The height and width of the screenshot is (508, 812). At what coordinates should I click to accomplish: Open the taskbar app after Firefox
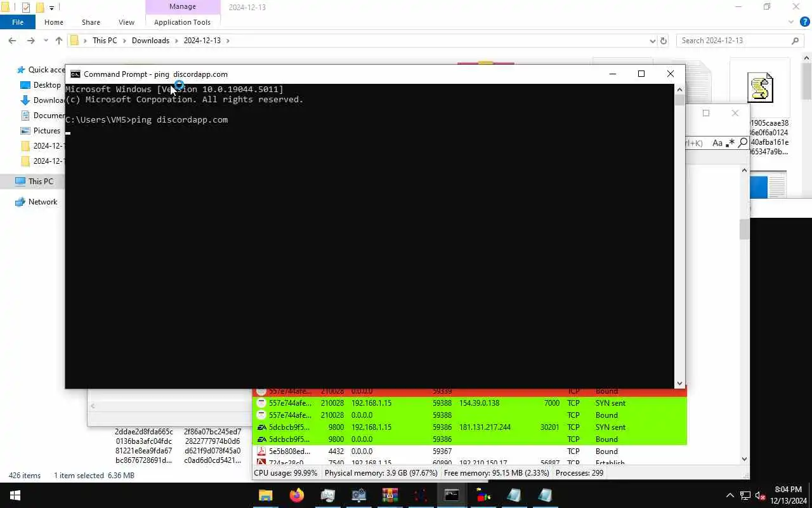[327, 495]
